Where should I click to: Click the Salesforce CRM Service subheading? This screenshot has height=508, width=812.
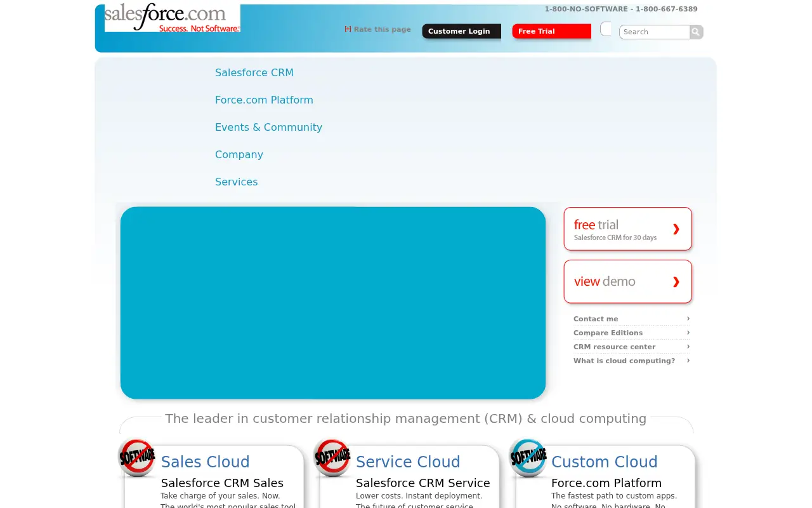point(422,483)
